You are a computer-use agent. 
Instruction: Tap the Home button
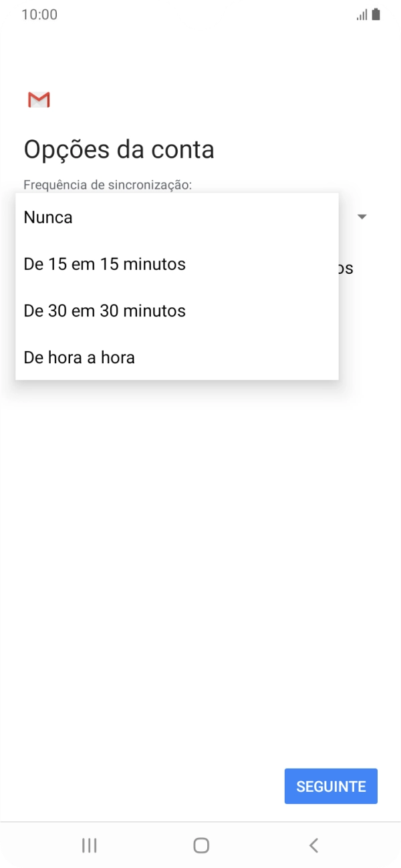click(x=200, y=844)
